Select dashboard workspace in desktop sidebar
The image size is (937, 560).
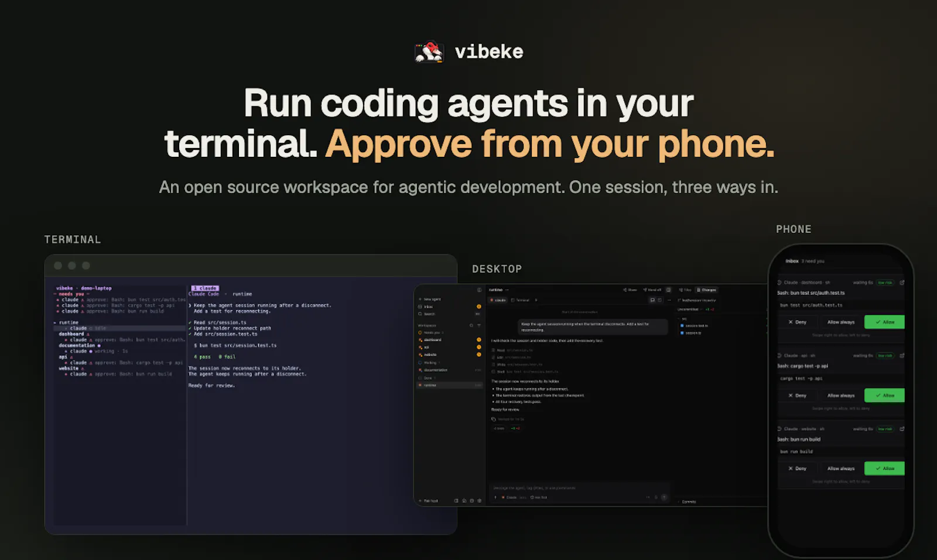tap(449, 340)
